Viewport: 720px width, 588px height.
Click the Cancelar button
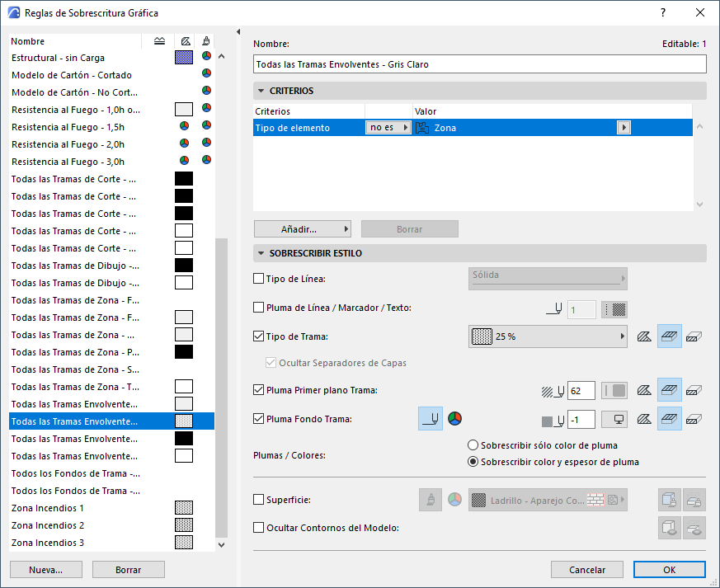(587, 570)
